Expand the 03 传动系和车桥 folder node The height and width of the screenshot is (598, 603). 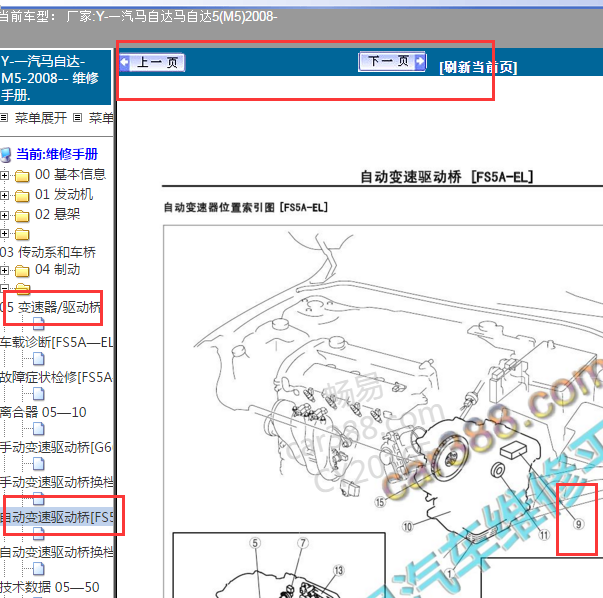[4, 233]
